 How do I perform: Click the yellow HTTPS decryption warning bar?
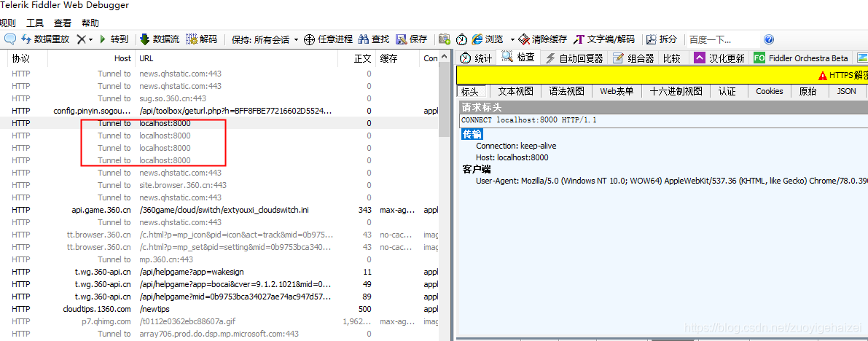(x=662, y=75)
